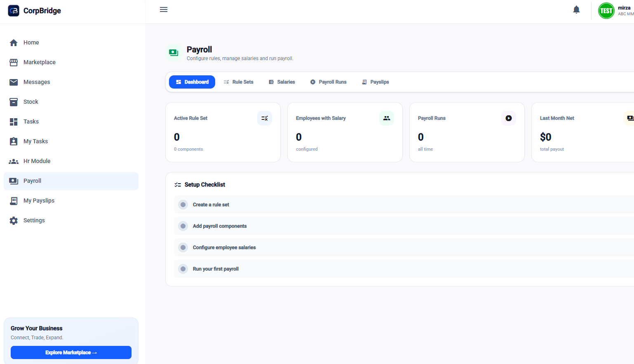
Task: Open the Payslips tab
Action: [376, 82]
